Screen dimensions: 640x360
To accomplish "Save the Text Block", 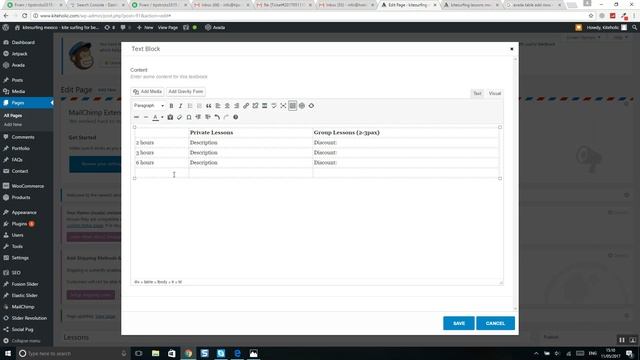I will (x=459, y=323).
